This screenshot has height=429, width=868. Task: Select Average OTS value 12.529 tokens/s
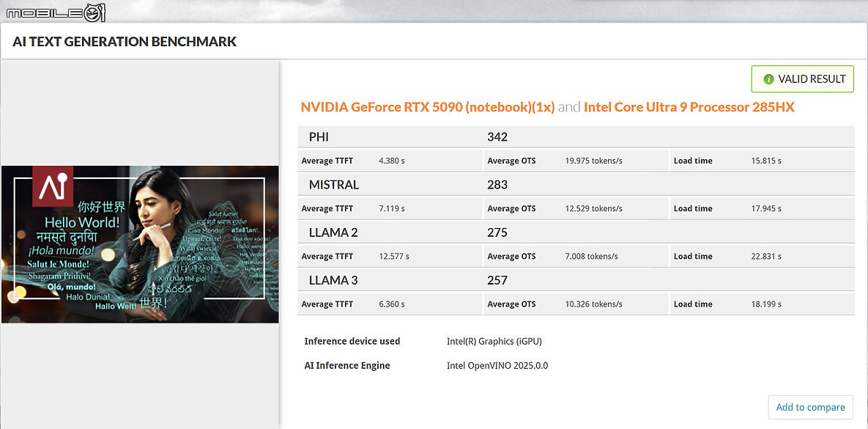point(593,208)
